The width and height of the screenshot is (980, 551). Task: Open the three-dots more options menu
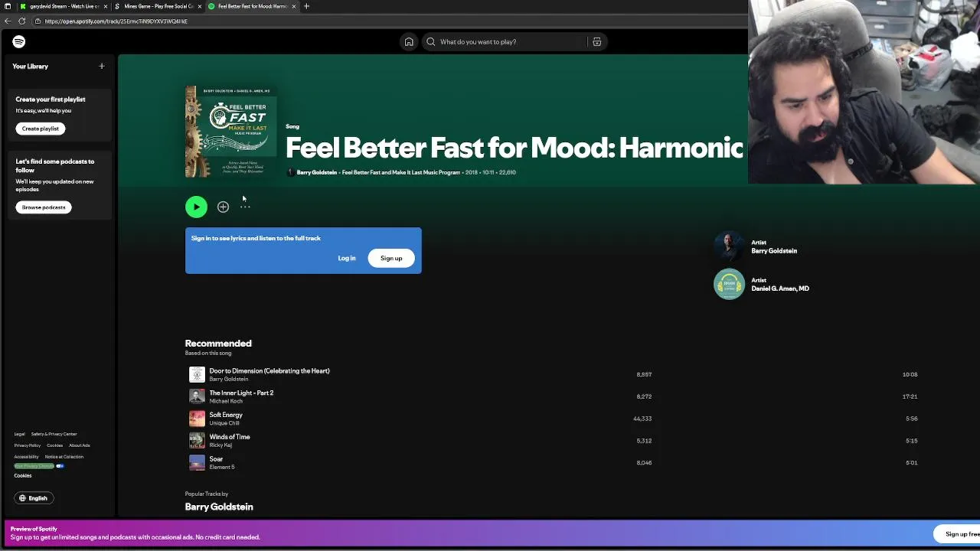pos(245,207)
